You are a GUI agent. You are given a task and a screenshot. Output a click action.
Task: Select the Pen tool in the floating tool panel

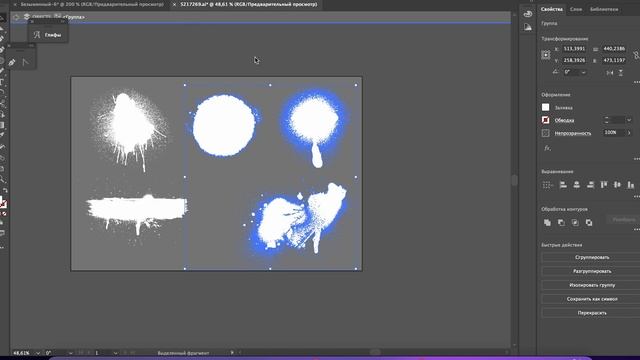pyautogui.click(x=12, y=62)
